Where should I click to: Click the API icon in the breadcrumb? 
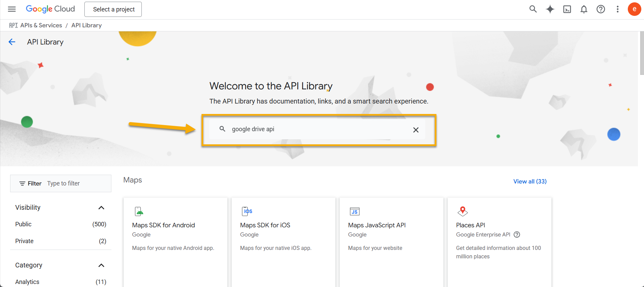14,25
